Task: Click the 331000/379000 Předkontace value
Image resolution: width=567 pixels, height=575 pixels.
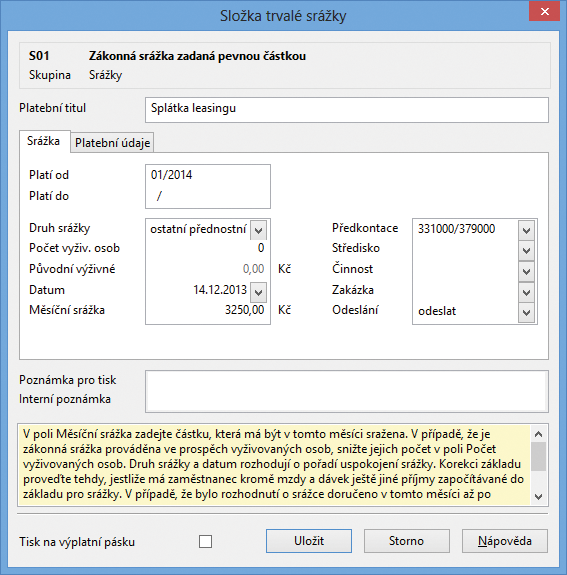Action: (x=457, y=228)
